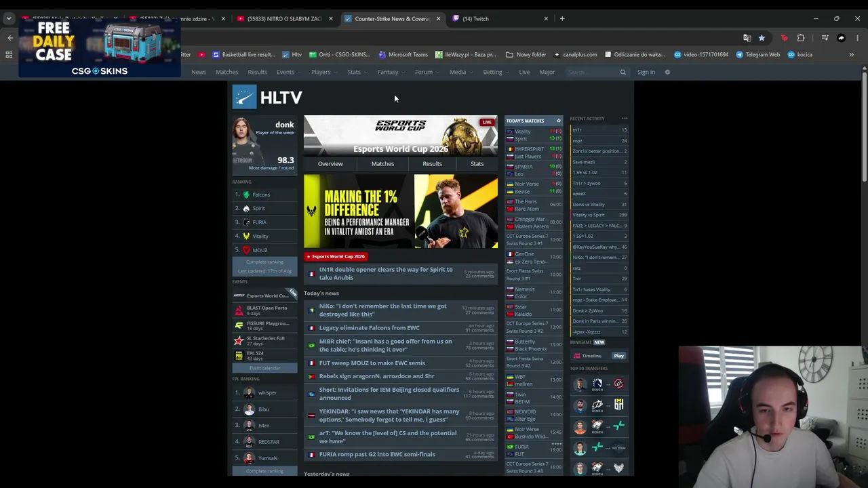Open the Recent Activity three-dots menu

(625, 119)
